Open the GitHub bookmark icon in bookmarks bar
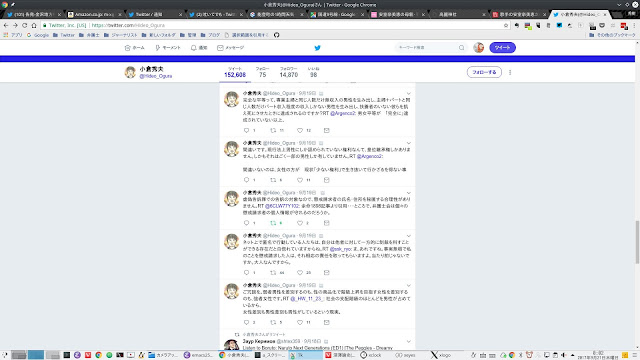640x360 pixels. pos(277,35)
